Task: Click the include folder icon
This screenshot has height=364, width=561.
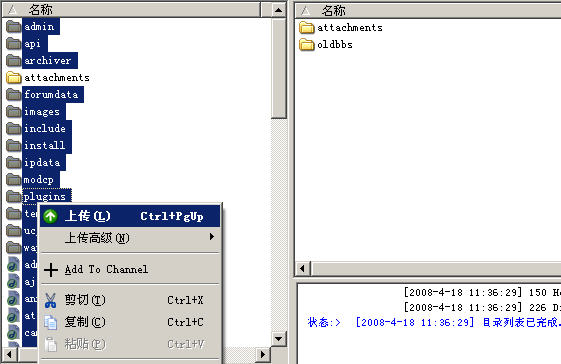Action: click(x=14, y=128)
